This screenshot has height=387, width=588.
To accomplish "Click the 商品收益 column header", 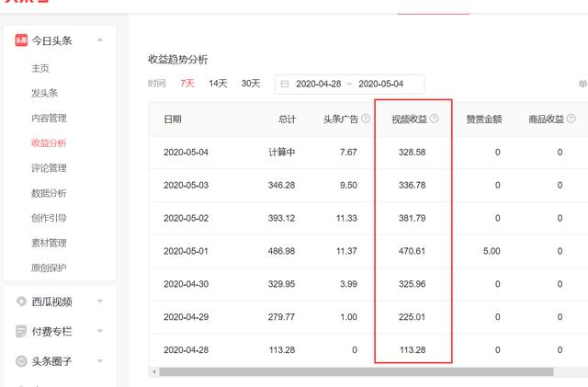I will point(547,120).
